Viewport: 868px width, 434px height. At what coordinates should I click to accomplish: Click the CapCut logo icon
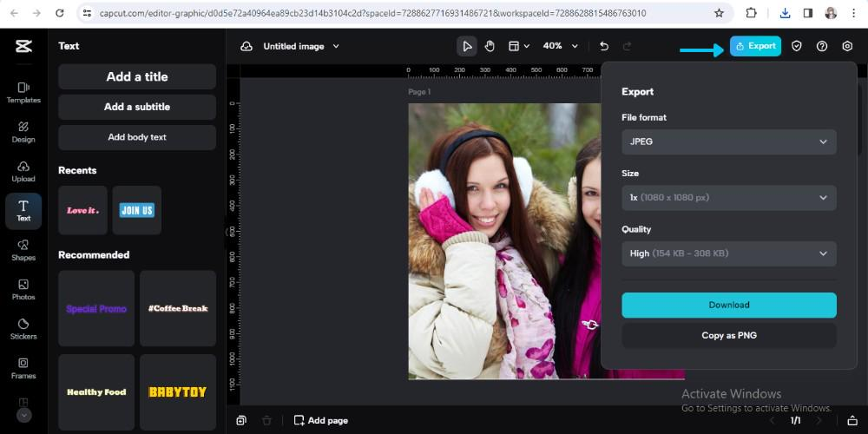point(23,47)
